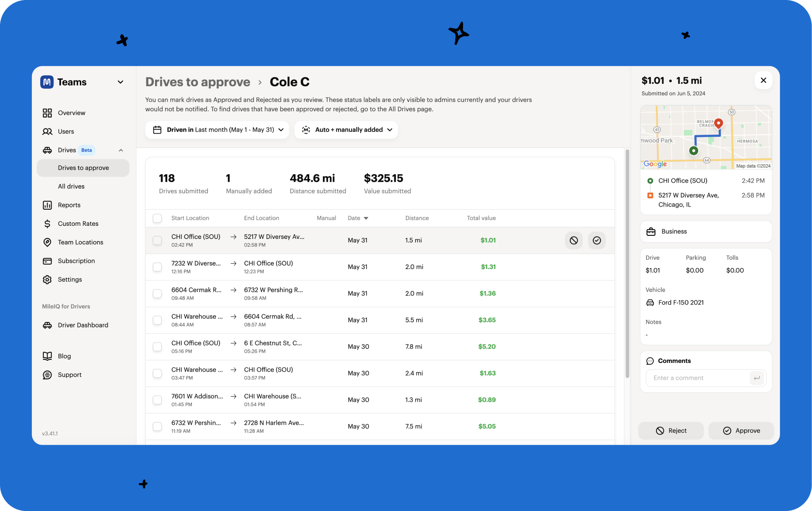The height and width of the screenshot is (511, 812).
Task: Click the Custom Rates menu label
Action: [x=78, y=224]
